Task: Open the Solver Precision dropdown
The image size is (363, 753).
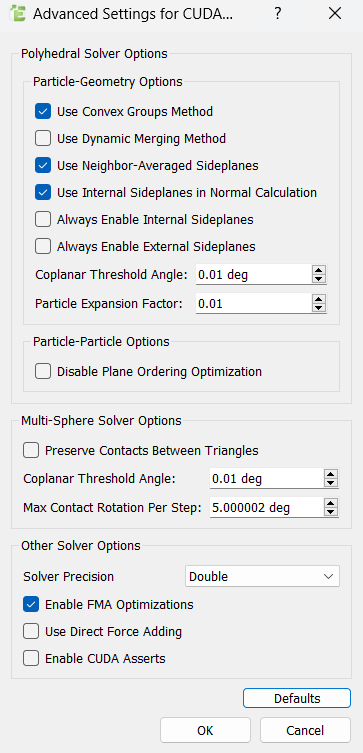Action: pos(262,576)
